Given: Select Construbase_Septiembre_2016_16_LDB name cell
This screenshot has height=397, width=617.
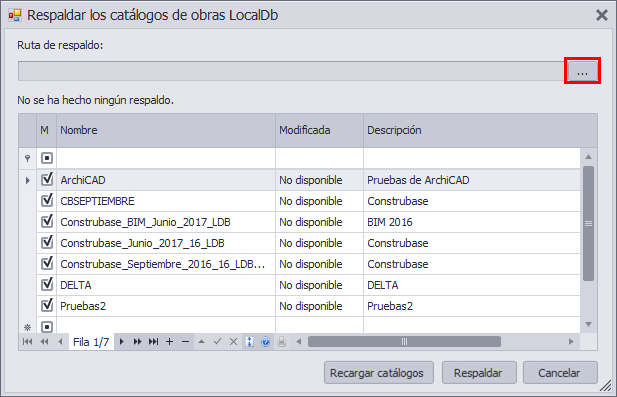Looking at the screenshot, I should tap(166, 264).
